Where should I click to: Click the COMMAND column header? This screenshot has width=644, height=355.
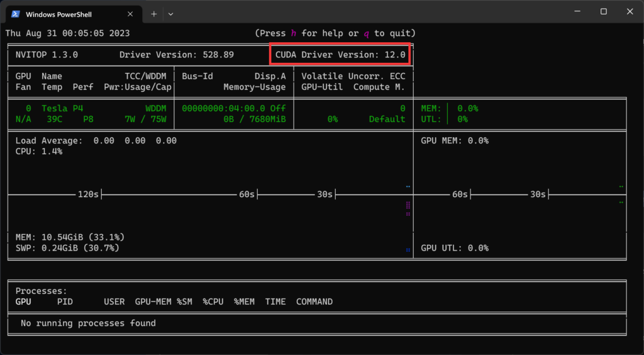click(314, 301)
